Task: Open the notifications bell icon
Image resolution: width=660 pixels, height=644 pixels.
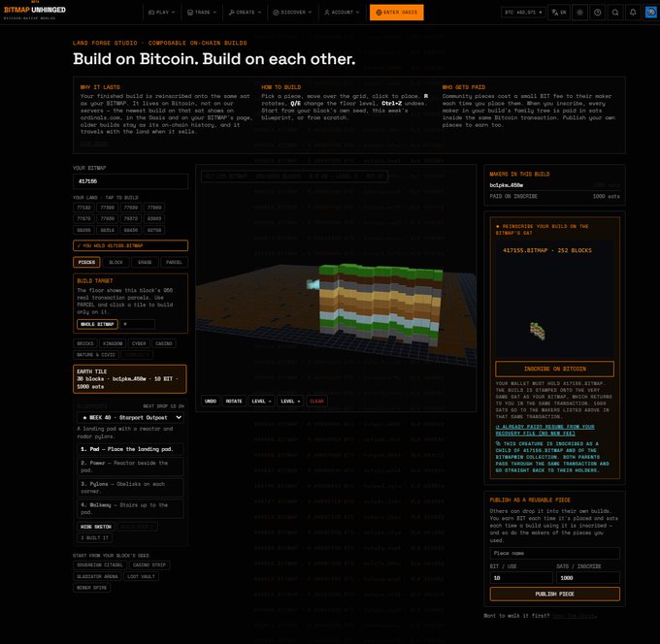Action: point(633,13)
